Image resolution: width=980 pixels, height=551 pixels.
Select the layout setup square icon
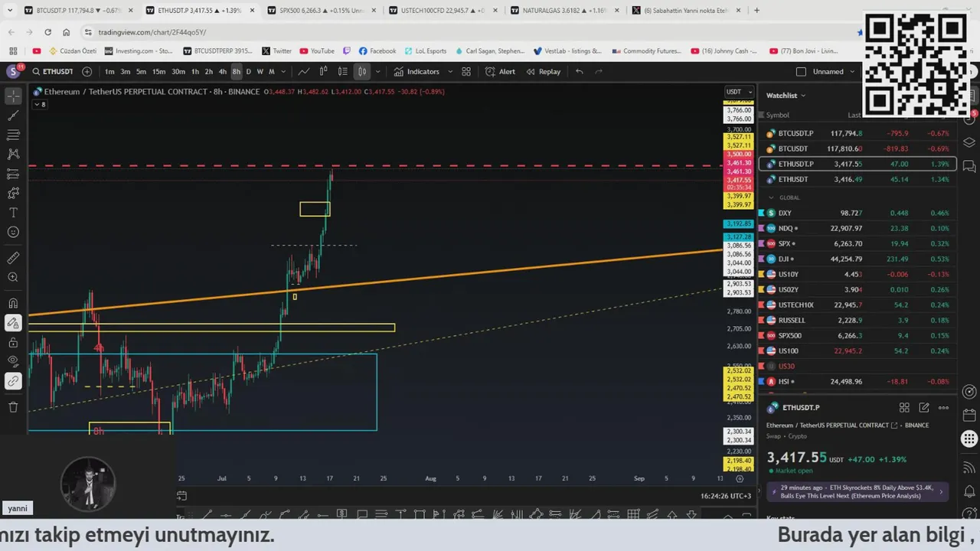coord(801,71)
